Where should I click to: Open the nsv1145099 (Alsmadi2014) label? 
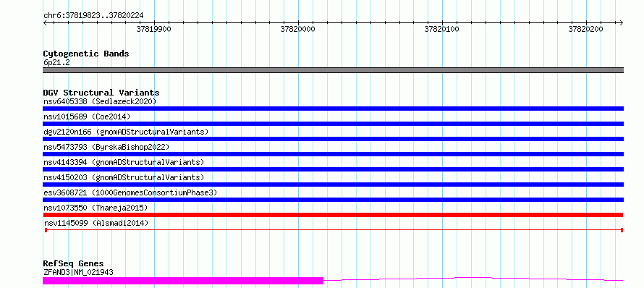click(x=96, y=223)
